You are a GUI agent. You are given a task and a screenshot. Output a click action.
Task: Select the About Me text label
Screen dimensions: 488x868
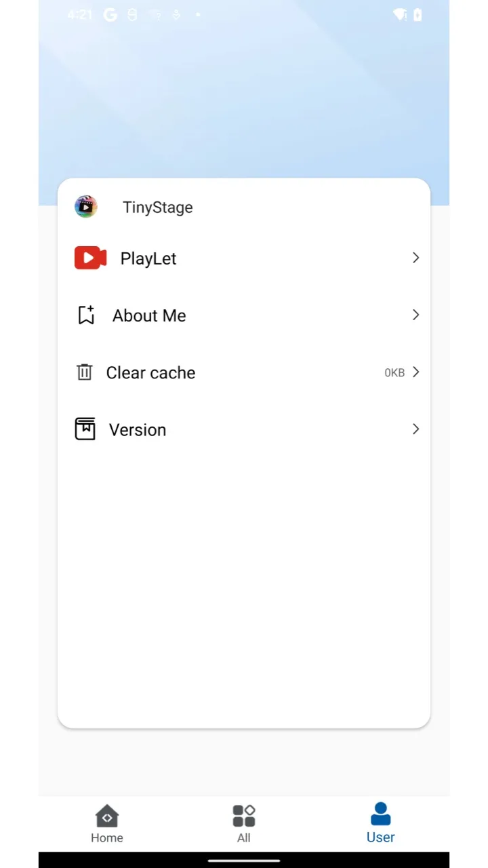pos(149,315)
